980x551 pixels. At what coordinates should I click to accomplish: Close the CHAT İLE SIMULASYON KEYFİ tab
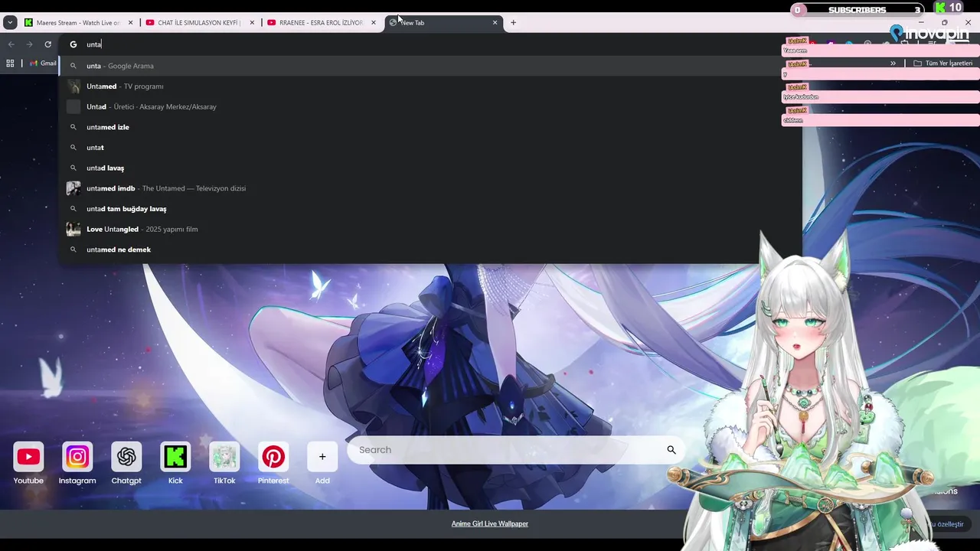[x=252, y=23]
